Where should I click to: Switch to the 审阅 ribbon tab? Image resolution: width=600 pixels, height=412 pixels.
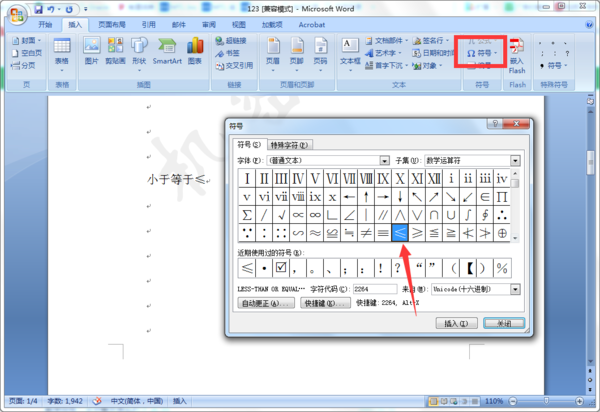pos(209,24)
